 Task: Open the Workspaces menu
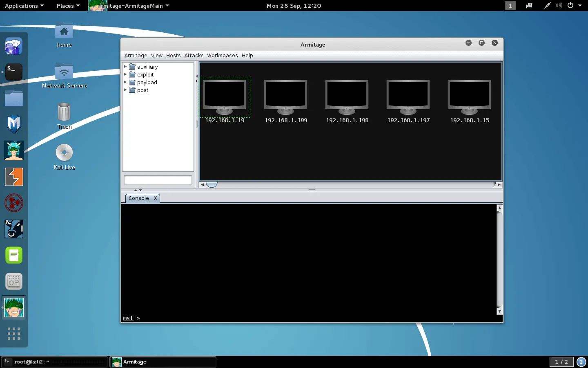222,56
